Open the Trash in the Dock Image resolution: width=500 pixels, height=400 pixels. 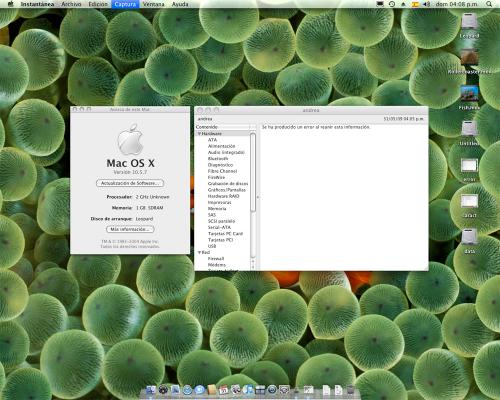pos(350,389)
